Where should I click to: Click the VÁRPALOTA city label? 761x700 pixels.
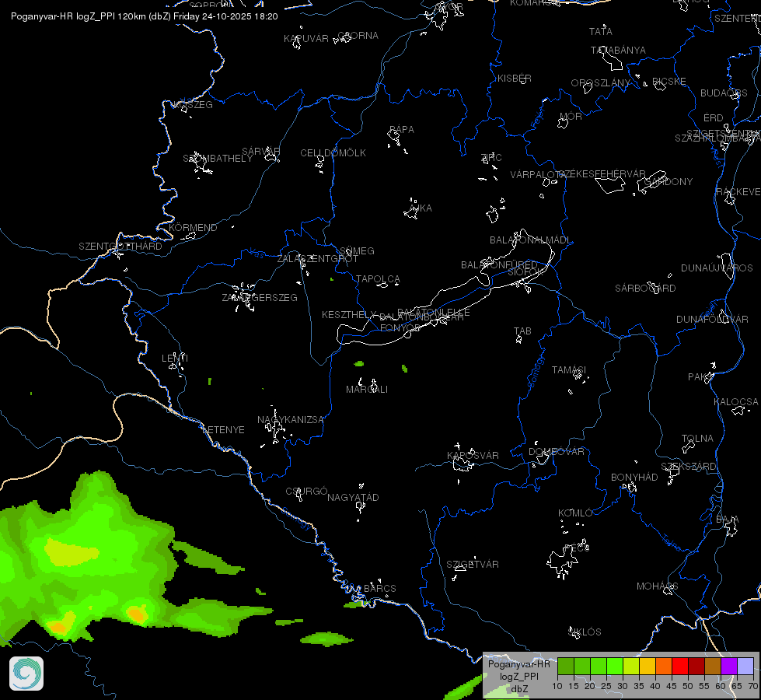(x=537, y=174)
